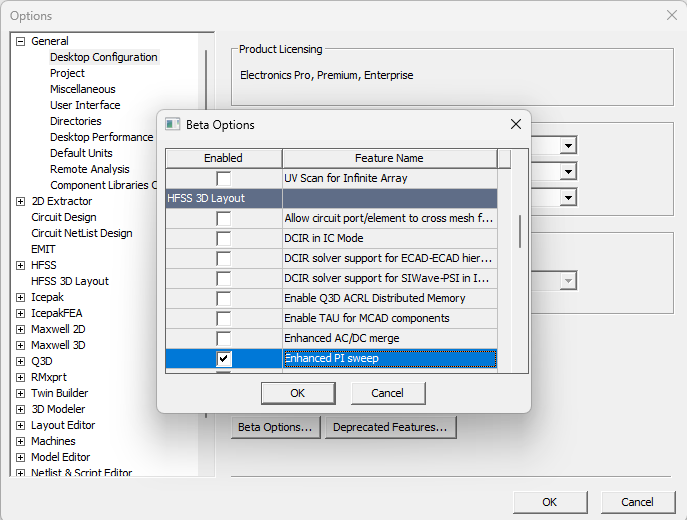This screenshot has height=520, width=687.
Task: Click Cancel in the Options window
Action: pos(637,502)
